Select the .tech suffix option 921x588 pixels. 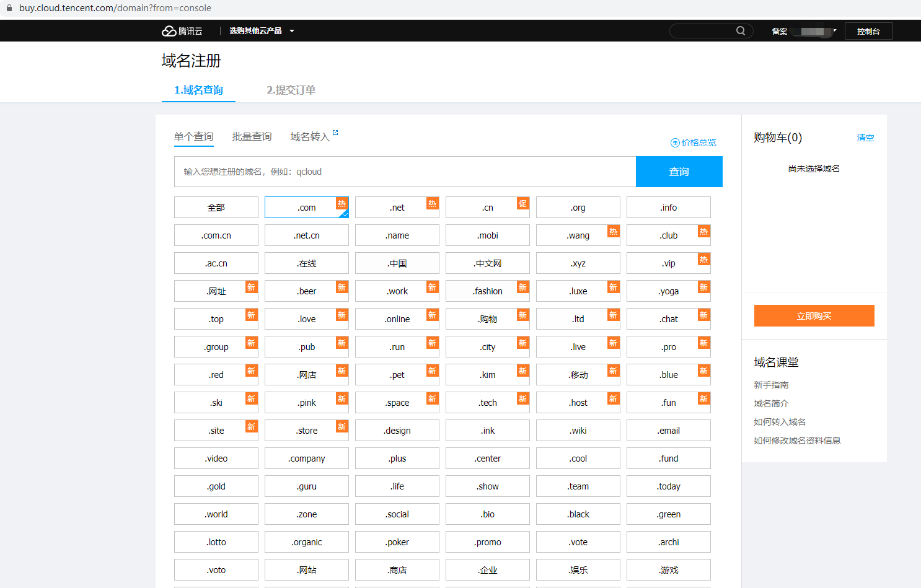488,403
